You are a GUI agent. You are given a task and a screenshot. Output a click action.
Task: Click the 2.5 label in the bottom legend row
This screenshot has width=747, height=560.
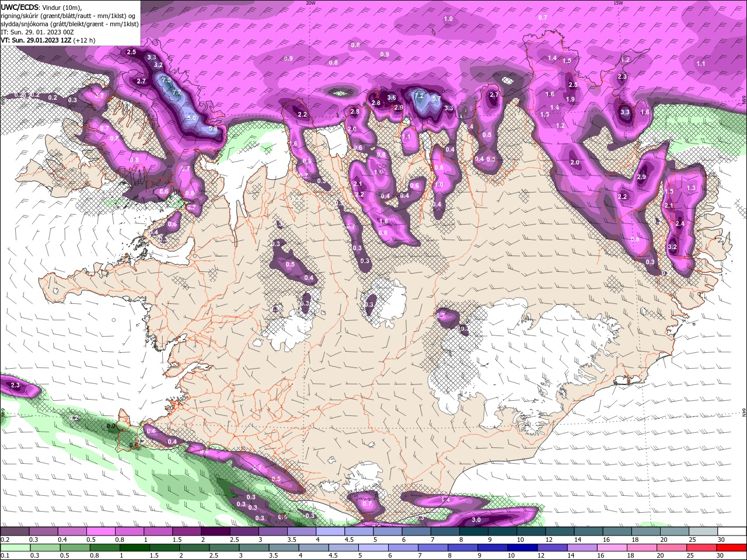pos(212,556)
